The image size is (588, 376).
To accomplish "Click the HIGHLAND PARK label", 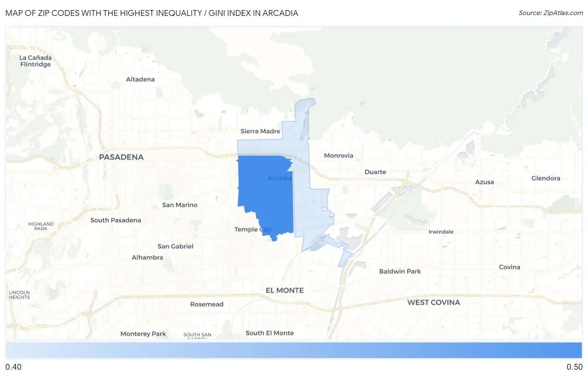I will [x=41, y=226].
